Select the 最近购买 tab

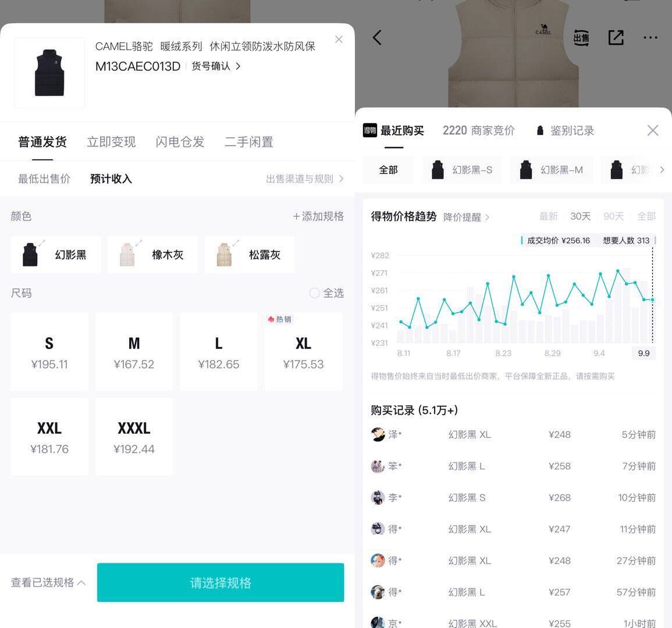coord(402,131)
